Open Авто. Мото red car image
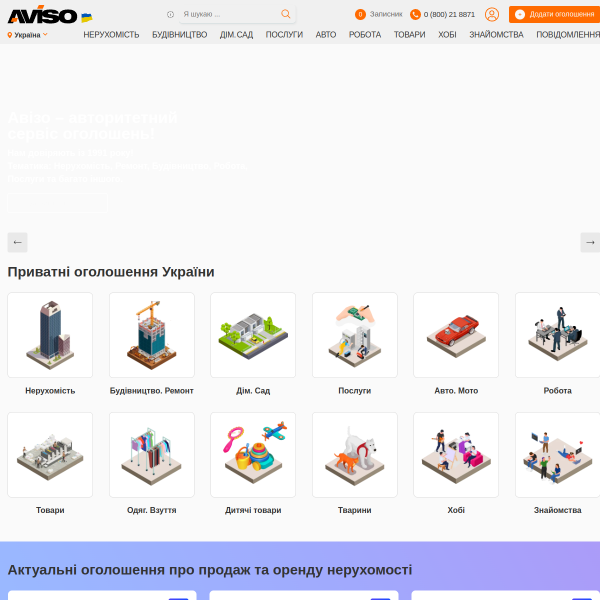The image size is (600, 600). (456, 335)
